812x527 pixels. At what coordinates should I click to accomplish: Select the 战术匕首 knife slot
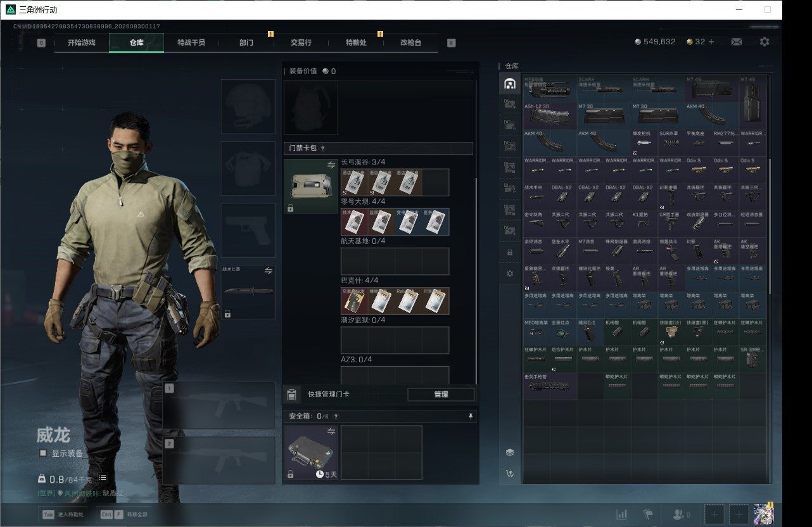tap(248, 291)
